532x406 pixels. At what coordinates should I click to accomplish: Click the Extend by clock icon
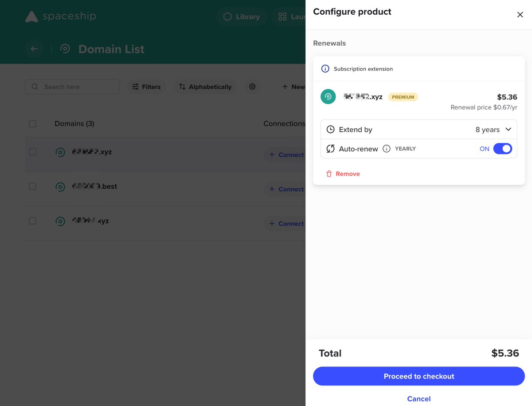pos(330,130)
